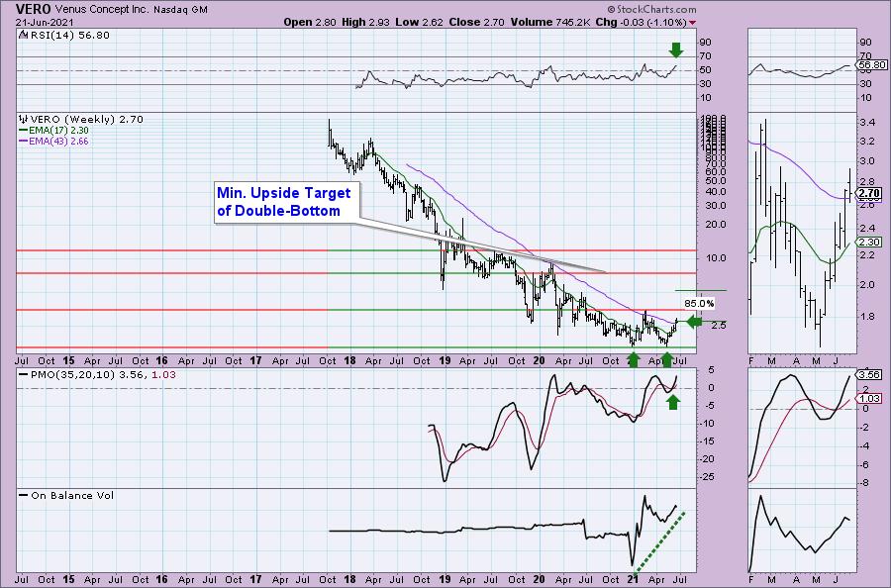The image size is (891, 588).
Task: Click the Nasdaq GM exchange label
Action: (180, 10)
